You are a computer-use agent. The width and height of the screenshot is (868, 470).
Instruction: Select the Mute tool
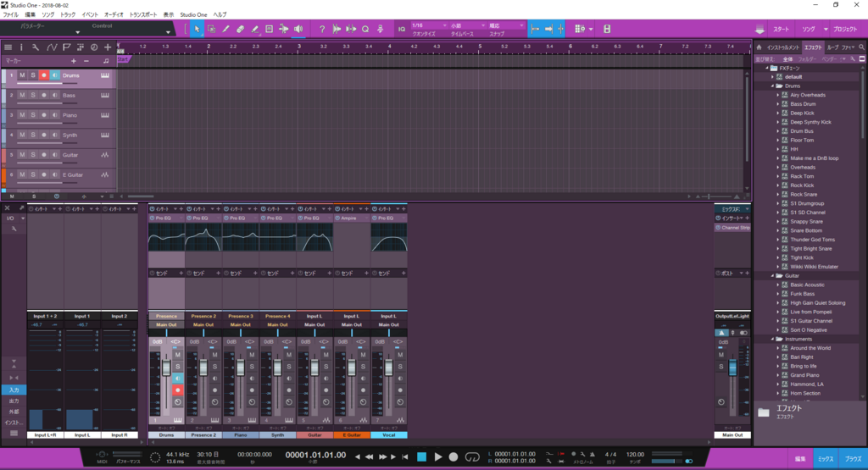click(269, 29)
